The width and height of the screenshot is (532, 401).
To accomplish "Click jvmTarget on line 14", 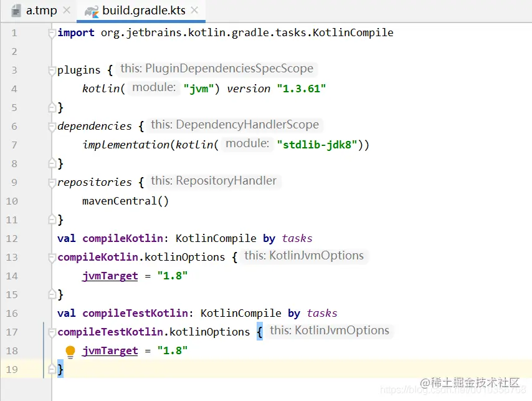I will [x=110, y=276].
